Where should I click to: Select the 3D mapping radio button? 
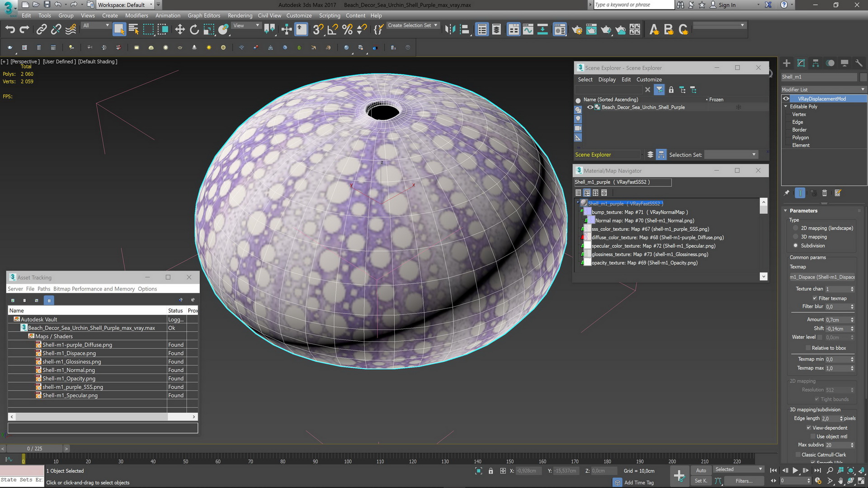[796, 237]
